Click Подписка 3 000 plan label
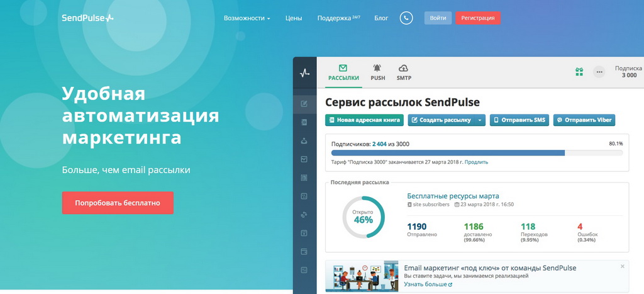The image size is (644, 294). click(x=628, y=72)
